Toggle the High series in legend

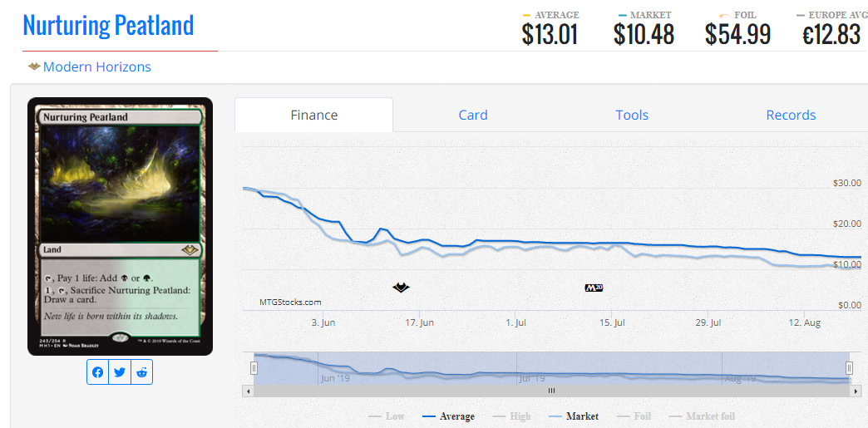click(x=511, y=416)
